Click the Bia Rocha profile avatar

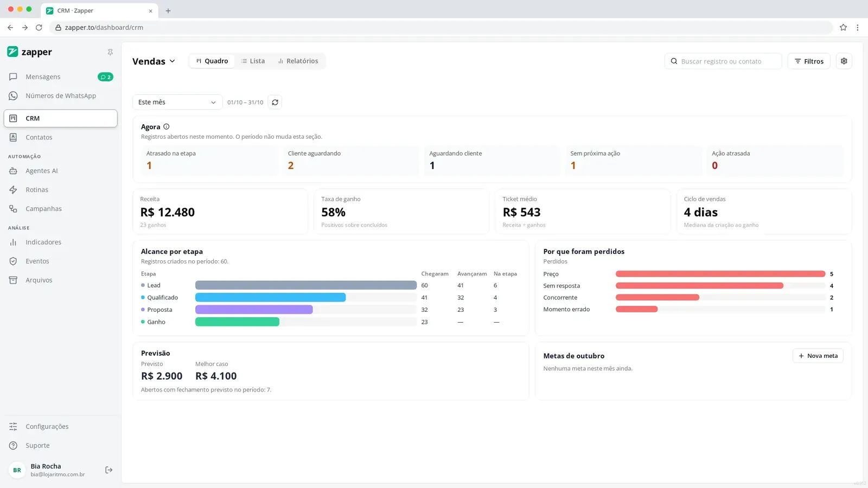(17, 470)
